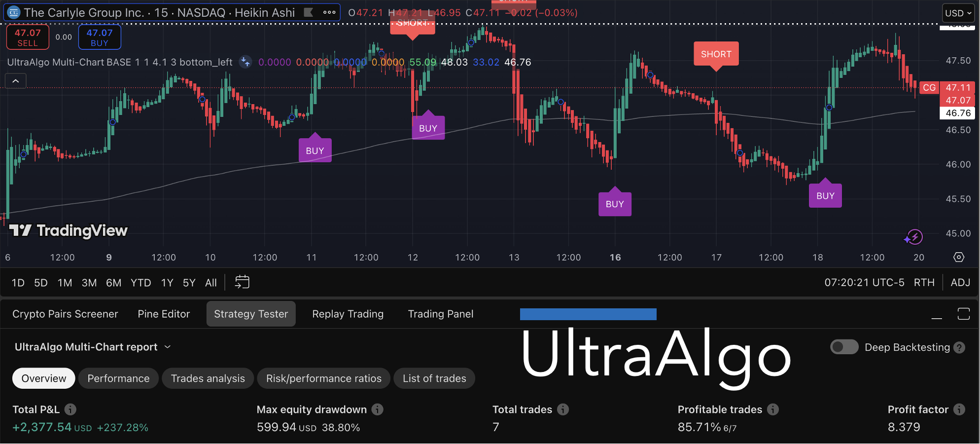Click the white 46.76 price axis label
The height and width of the screenshot is (444, 980).
coord(958,113)
